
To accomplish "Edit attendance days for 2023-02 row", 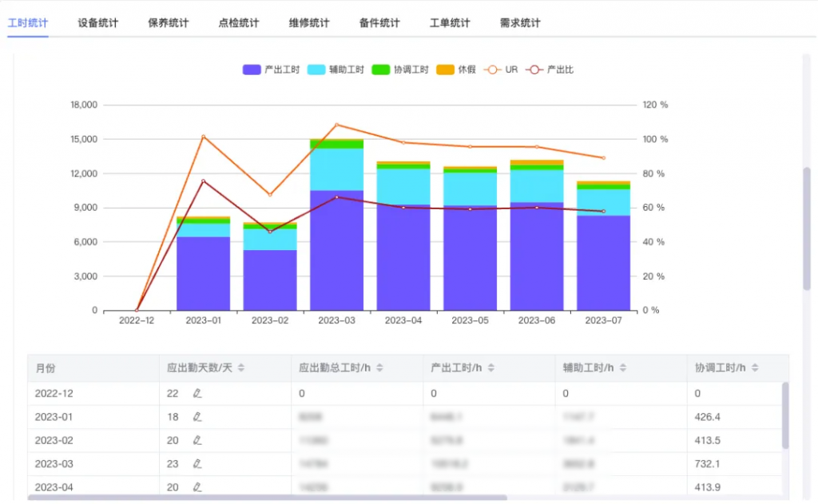I will [197, 440].
